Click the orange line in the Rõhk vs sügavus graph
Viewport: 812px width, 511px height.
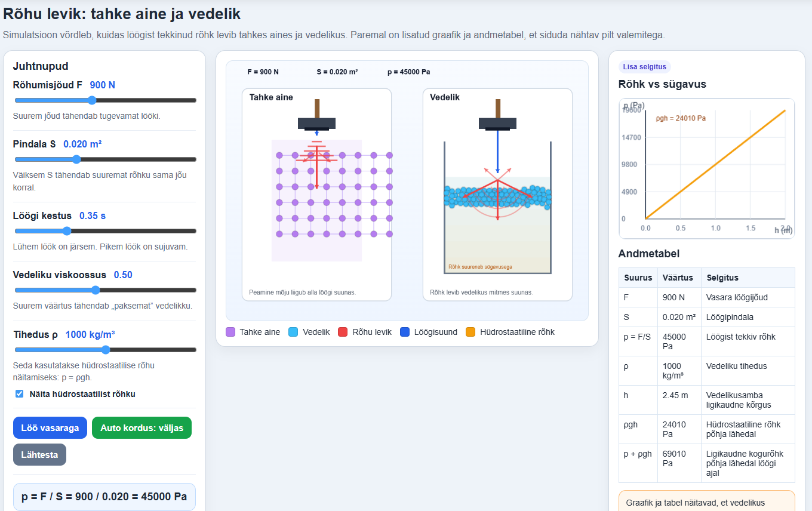pyautogui.click(x=715, y=164)
